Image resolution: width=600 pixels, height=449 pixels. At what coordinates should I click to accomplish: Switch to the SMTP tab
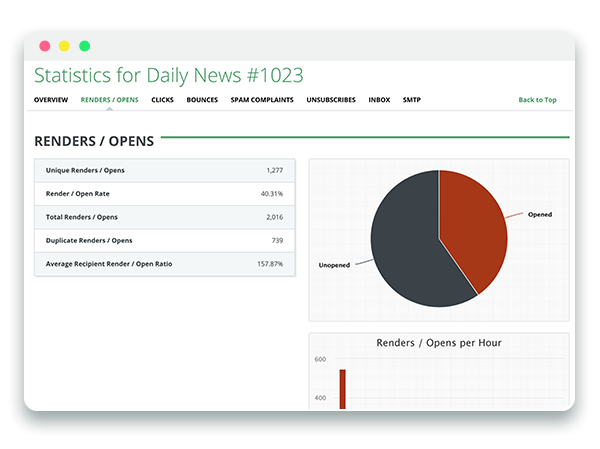pyautogui.click(x=411, y=100)
